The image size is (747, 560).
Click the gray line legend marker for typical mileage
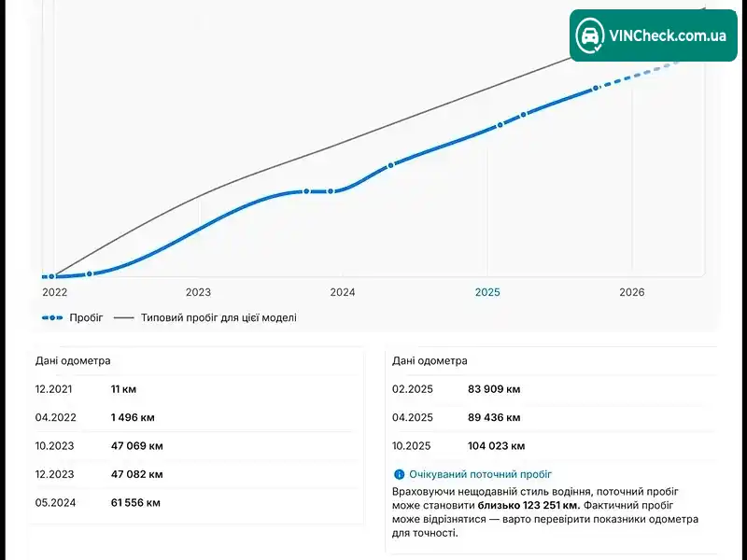124,317
